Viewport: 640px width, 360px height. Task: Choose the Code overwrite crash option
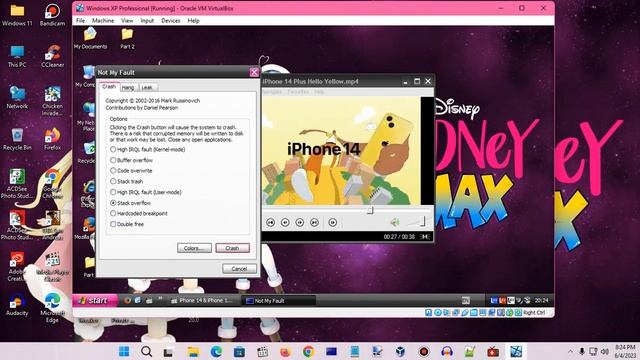[x=131, y=171]
